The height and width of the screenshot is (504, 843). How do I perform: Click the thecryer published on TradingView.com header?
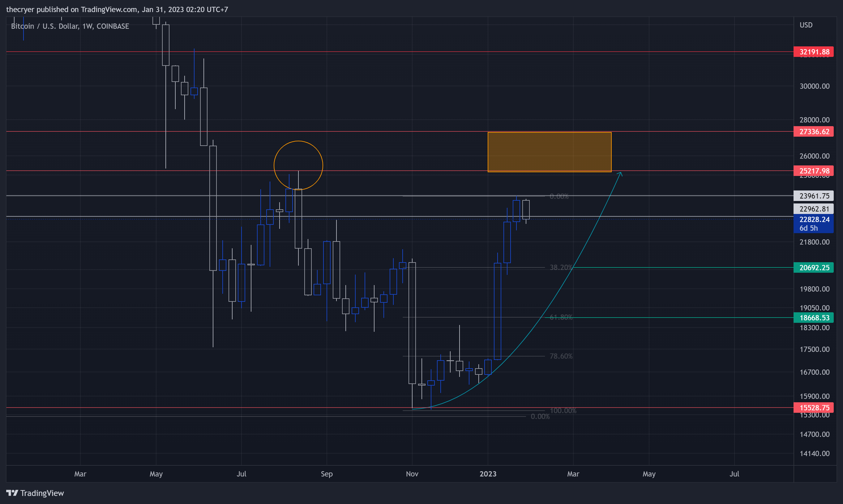pos(117,10)
